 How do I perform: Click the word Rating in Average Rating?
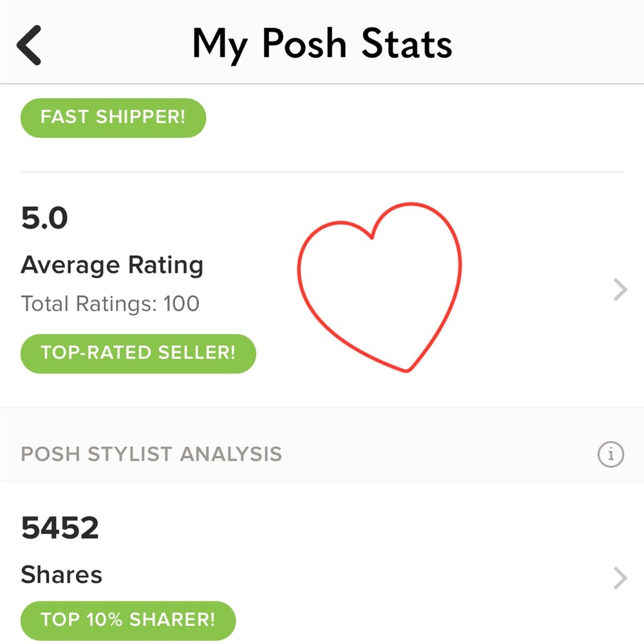point(166,265)
